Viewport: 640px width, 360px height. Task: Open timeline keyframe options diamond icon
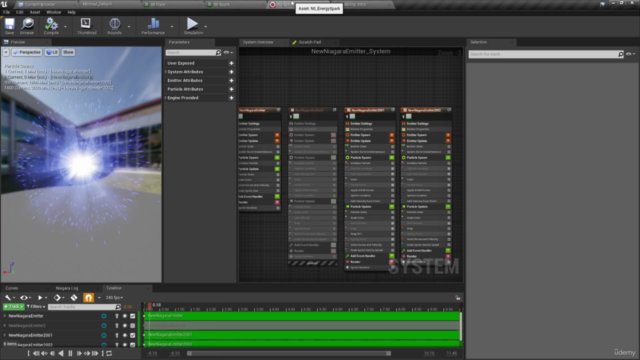(x=59, y=298)
